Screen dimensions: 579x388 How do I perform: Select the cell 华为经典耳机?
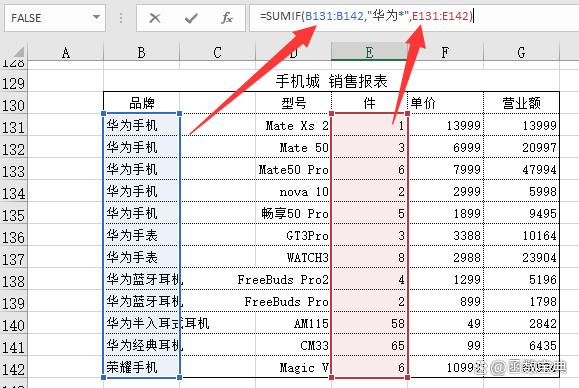[x=141, y=345]
